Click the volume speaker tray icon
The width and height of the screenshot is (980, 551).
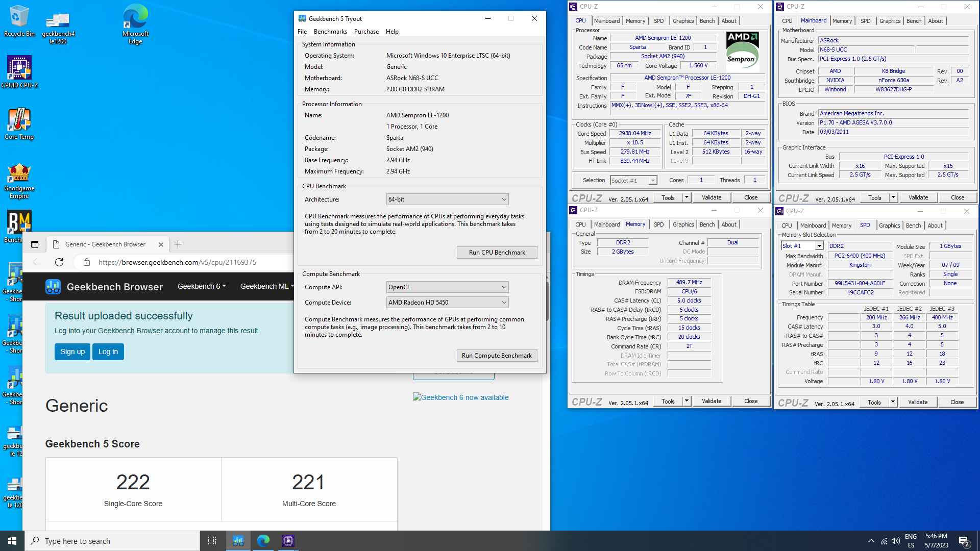coord(896,541)
